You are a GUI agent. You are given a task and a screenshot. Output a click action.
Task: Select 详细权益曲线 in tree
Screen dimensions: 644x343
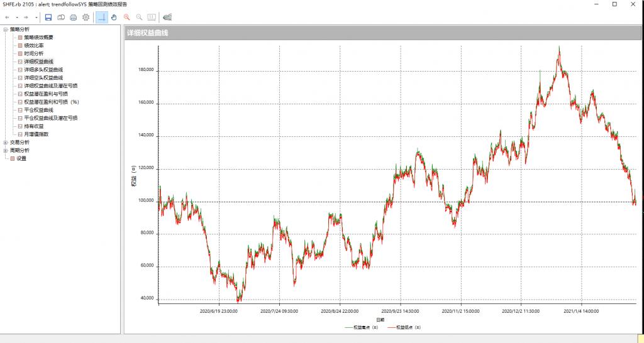(x=38, y=62)
